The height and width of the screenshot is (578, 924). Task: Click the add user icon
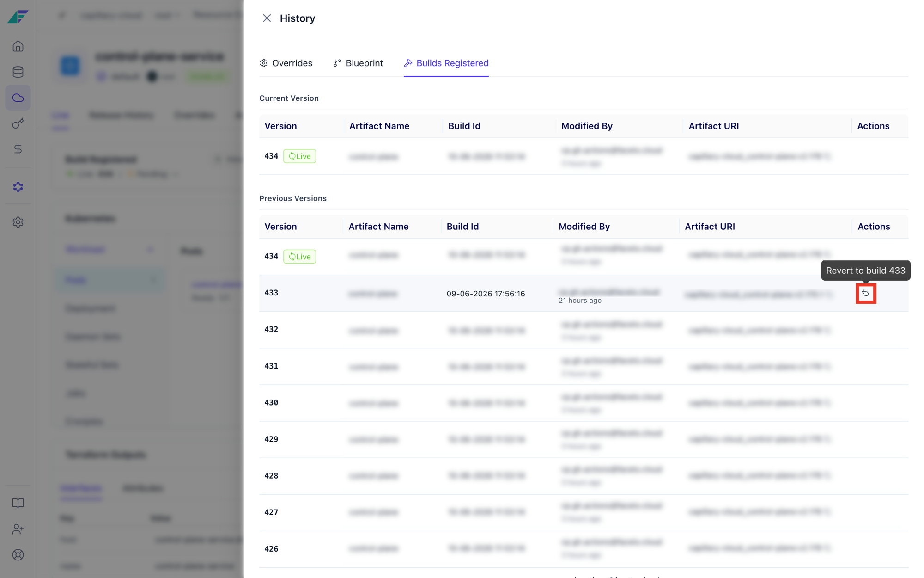pos(18,529)
